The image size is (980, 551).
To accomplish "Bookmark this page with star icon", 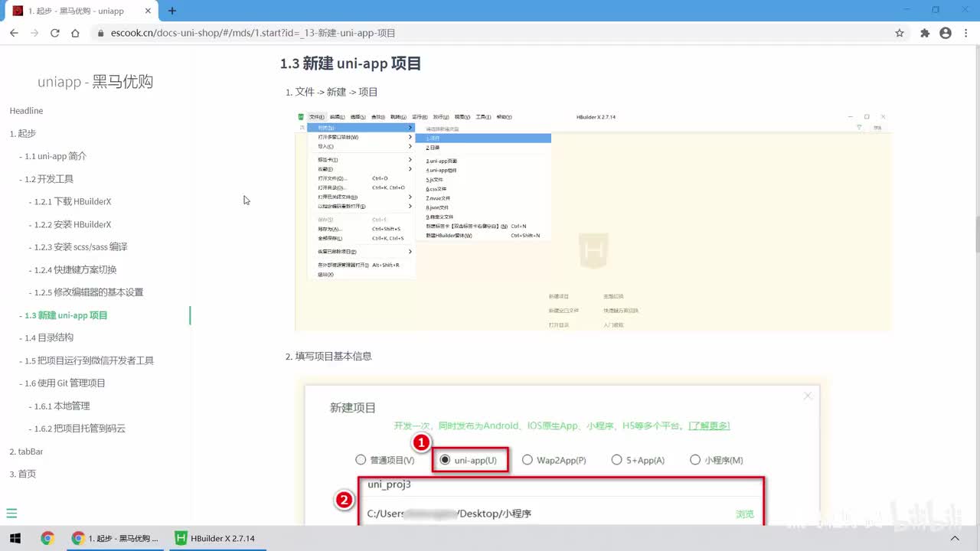I will (900, 33).
